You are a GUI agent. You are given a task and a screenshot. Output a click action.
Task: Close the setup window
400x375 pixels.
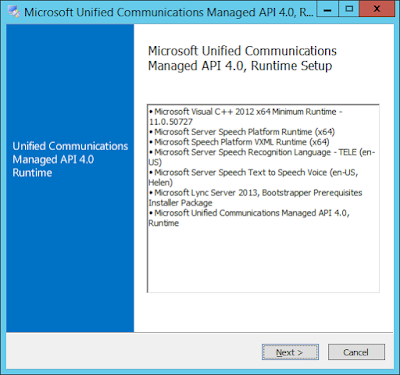377,9
